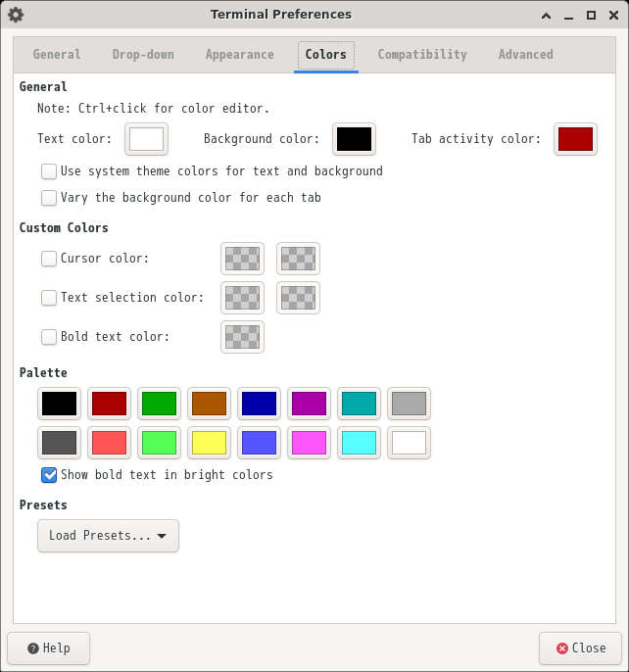This screenshot has width=629, height=672.
Task: Toggle Vary the background color for each tab
Action: (49, 198)
